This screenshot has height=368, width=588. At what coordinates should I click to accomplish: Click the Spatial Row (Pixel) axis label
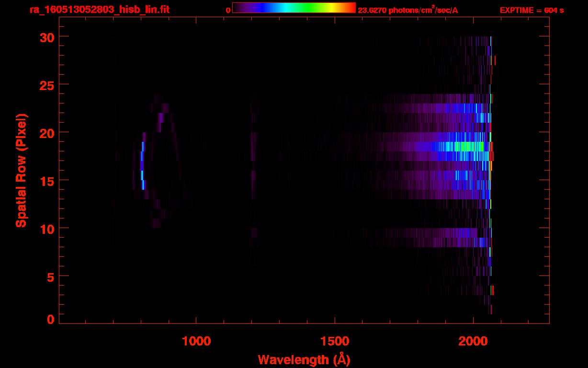tap(21, 170)
